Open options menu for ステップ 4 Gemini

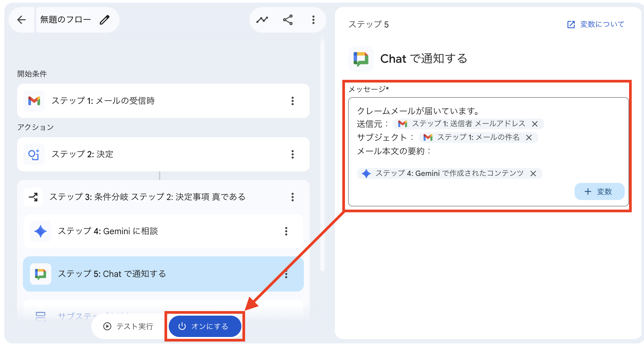(286, 231)
